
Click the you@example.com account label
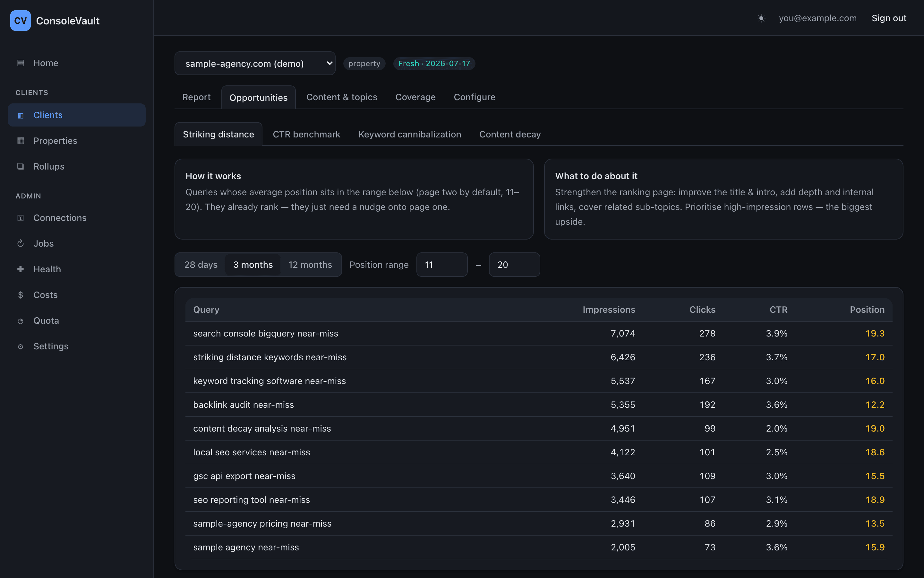pos(817,18)
